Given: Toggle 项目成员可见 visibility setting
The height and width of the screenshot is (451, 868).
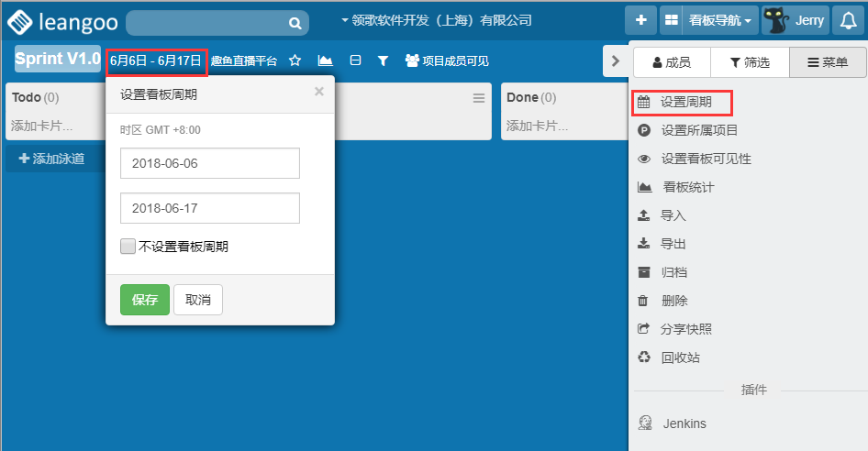Looking at the screenshot, I should (446, 61).
